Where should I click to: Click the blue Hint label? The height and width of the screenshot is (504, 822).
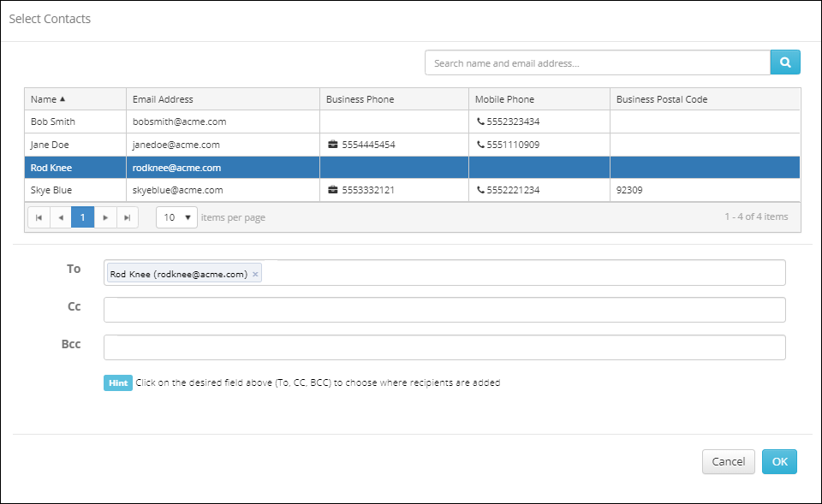tap(118, 383)
